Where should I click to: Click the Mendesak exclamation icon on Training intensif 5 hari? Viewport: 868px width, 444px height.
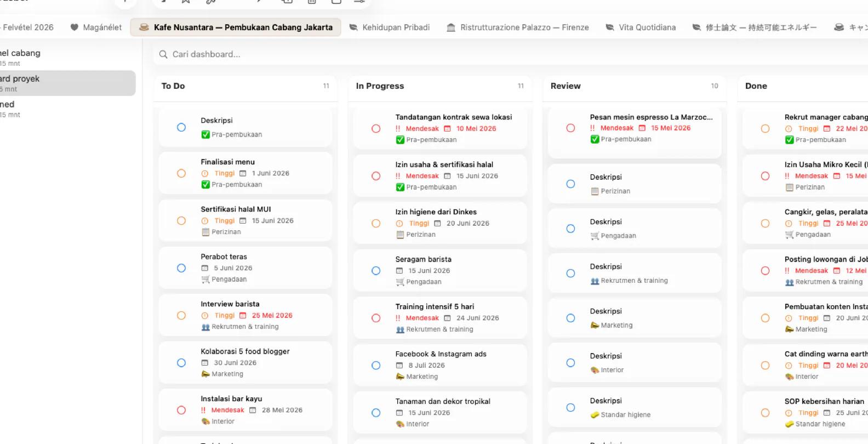pos(398,318)
